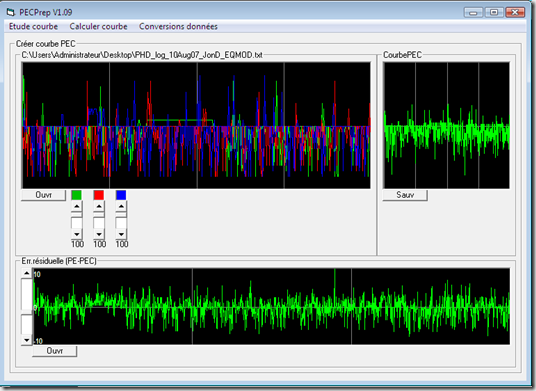Image resolution: width=536 pixels, height=391 pixels.
Task: Click down arrow of green curve scrollbar
Action: click(x=77, y=234)
